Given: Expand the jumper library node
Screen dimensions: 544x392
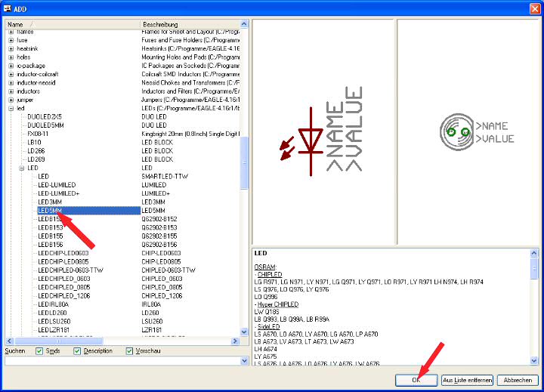Looking at the screenshot, I should click(x=11, y=100).
